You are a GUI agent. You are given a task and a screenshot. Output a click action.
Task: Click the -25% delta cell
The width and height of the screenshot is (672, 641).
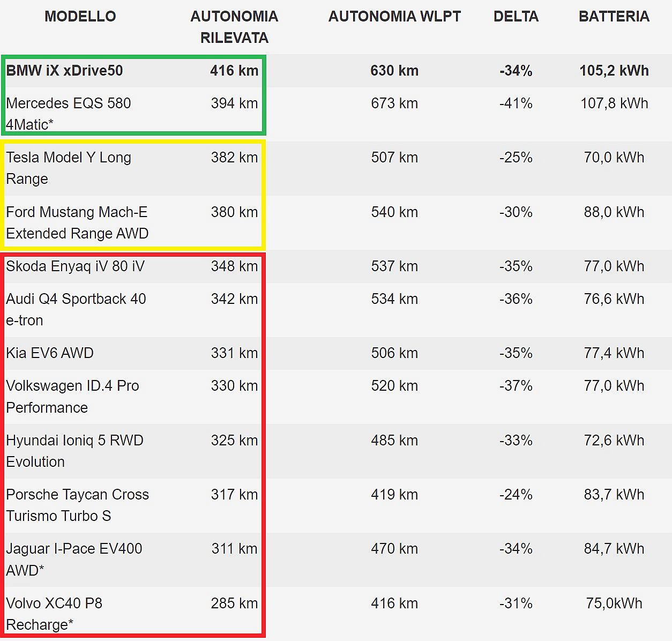516,157
